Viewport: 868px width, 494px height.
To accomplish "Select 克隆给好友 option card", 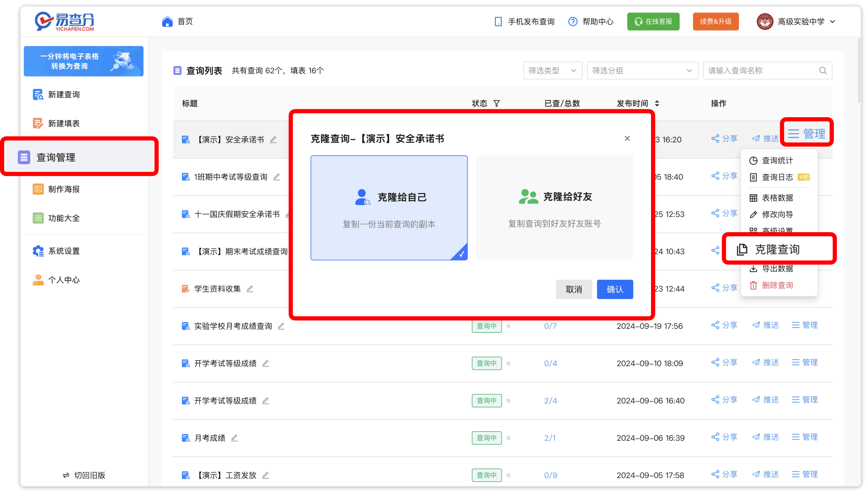I will pyautogui.click(x=554, y=208).
